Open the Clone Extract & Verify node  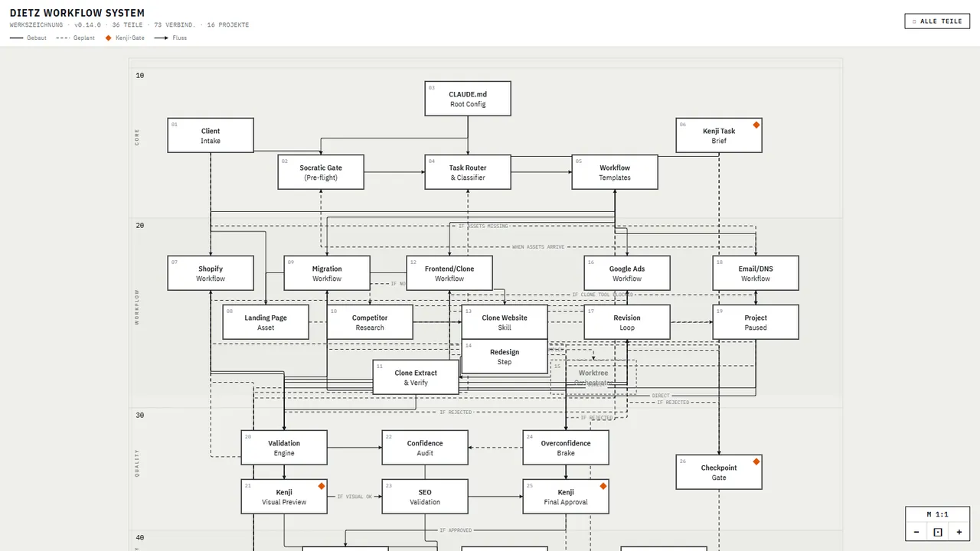click(416, 377)
